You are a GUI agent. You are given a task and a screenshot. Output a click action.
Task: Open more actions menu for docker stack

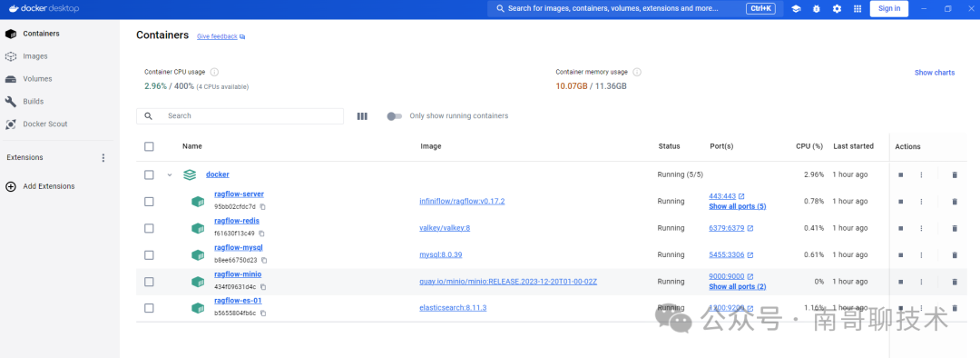[x=921, y=175]
